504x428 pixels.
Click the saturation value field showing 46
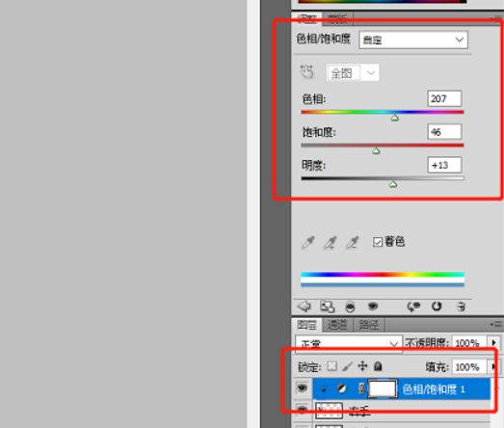444,132
